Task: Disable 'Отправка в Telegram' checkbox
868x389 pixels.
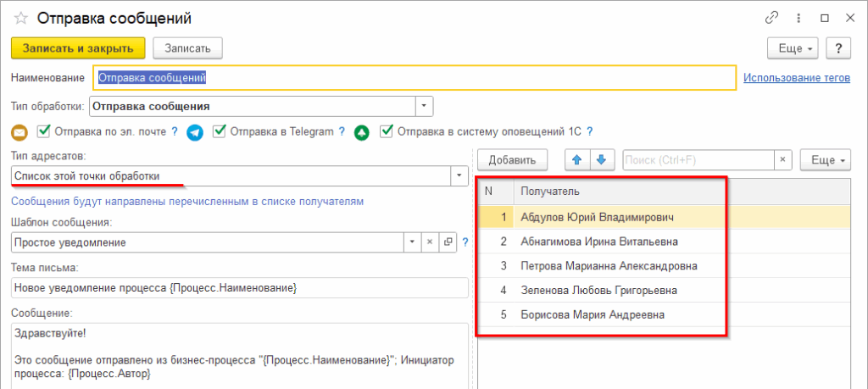Action: pyautogui.click(x=220, y=131)
